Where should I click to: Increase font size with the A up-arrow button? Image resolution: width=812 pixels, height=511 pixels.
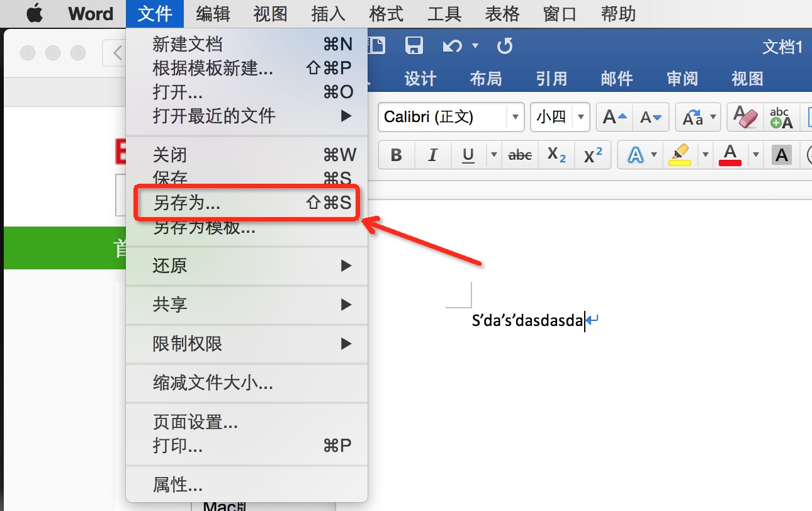click(x=615, y=117)
